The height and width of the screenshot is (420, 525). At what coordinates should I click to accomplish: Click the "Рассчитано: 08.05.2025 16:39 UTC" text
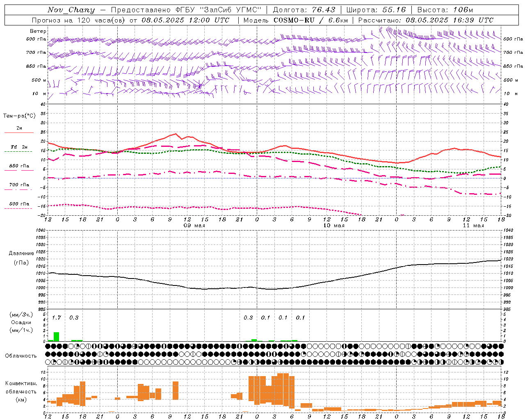(x=426, y=20)
